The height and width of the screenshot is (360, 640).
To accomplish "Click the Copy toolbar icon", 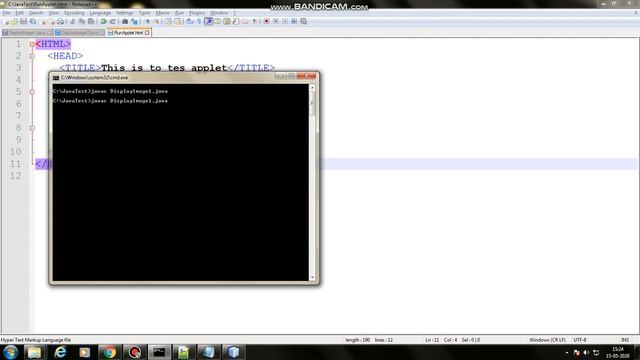I will point(82,21).
